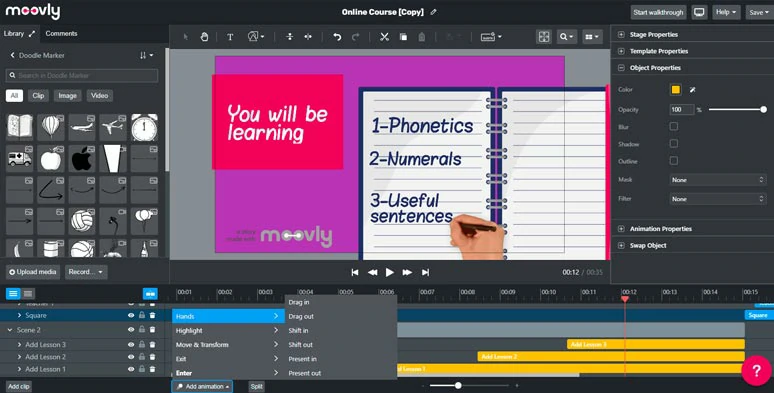Hide Scene 2 with eye icon

[131, 330]
